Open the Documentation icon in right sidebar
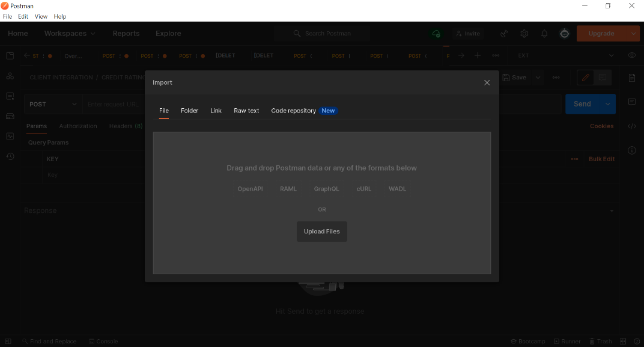This screenshot has width=644, height=347. [632, 78]
